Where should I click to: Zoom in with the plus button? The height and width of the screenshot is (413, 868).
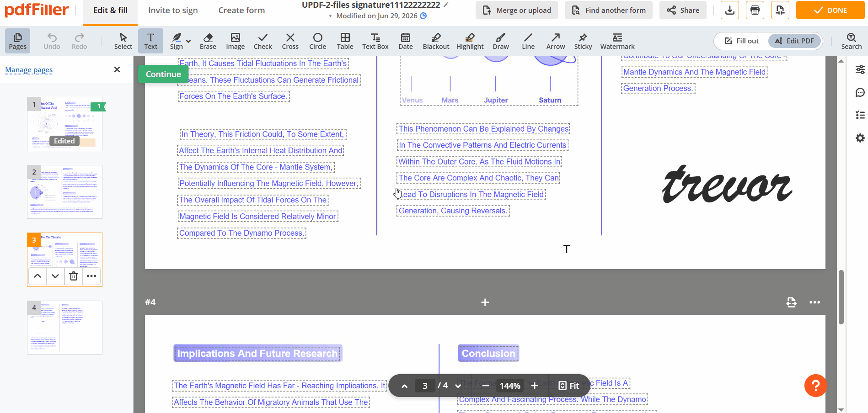(534, 386)
